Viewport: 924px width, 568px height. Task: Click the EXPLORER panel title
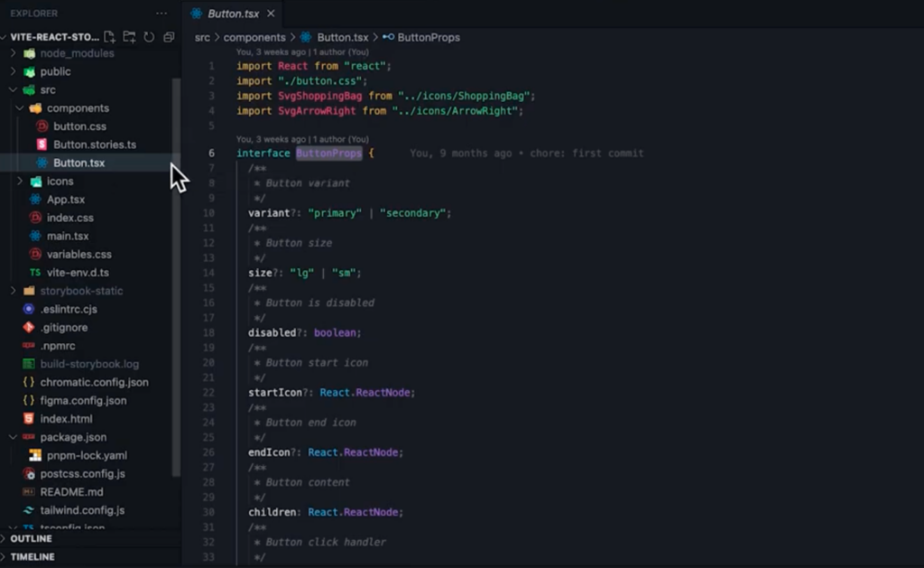(x=34, y=13)
